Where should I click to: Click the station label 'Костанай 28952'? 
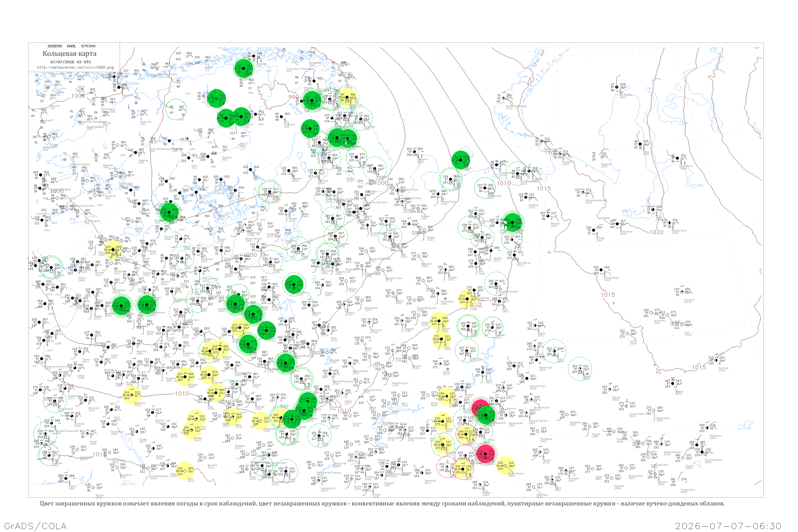point(573,480)
